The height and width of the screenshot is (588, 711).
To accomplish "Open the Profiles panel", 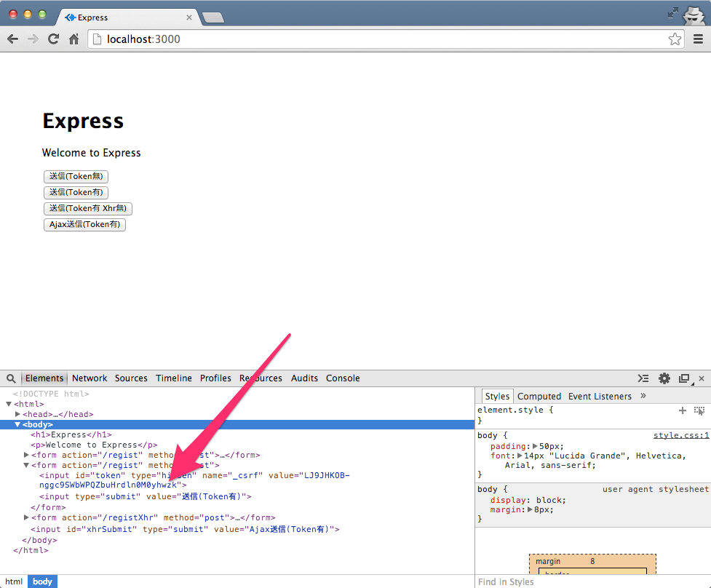I will [x=215, y=378].
